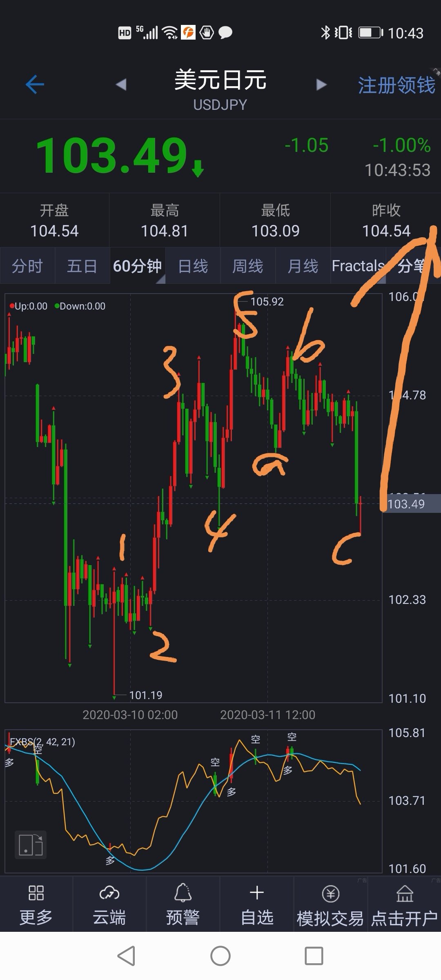The image size is (441, 980).
Task: Tap FXBS(2, 42, 21) indicator label
Action: click(42, 742)
